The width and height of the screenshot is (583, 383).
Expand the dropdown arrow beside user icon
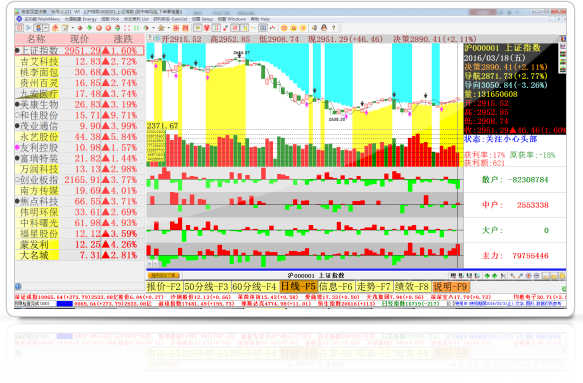coord(46,28)
